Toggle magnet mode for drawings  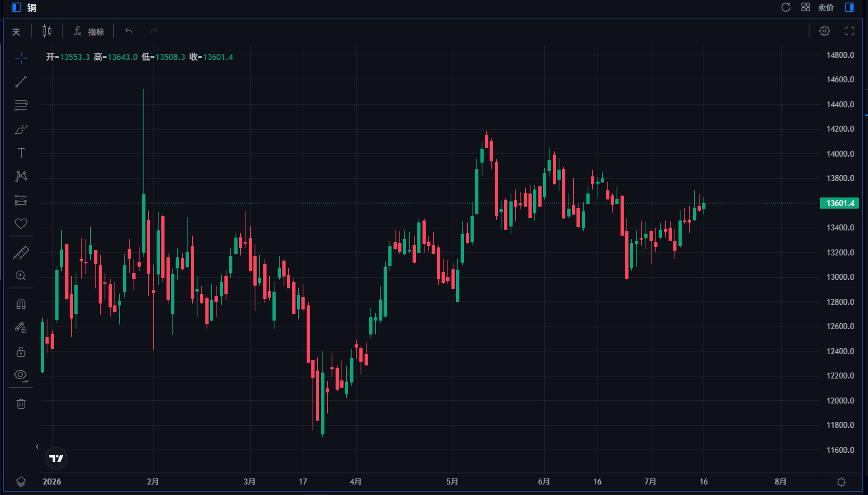point(21,304)
